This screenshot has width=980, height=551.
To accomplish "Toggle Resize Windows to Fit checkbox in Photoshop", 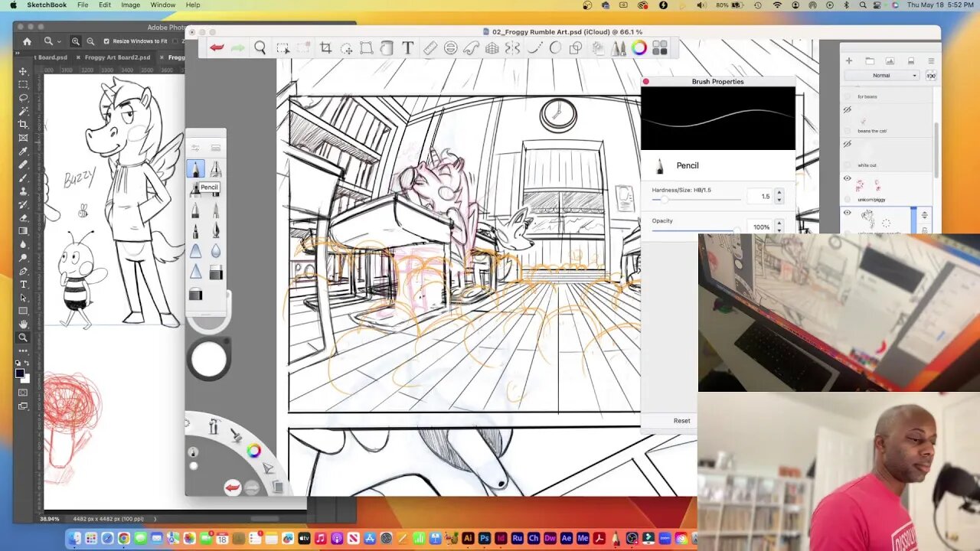I will pos(108,41).
